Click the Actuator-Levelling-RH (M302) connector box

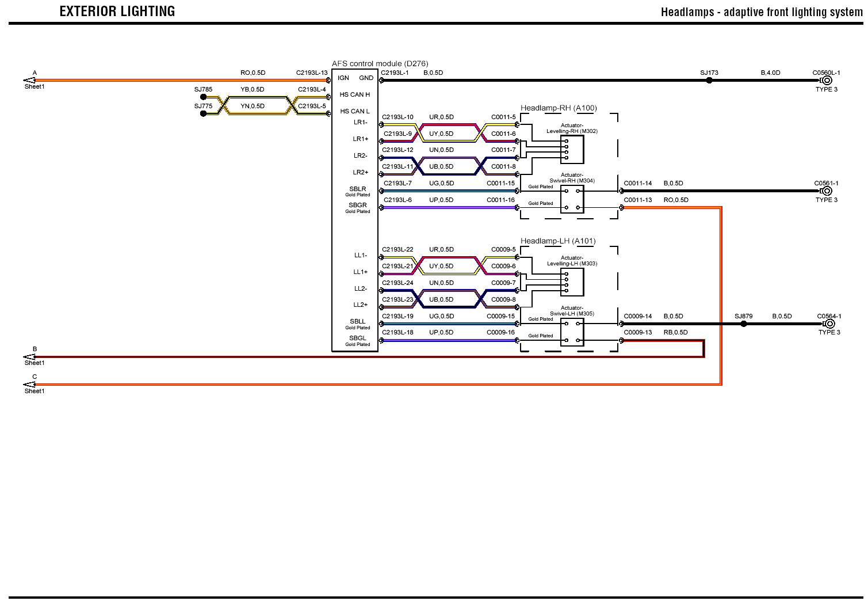tap(572, 150)
